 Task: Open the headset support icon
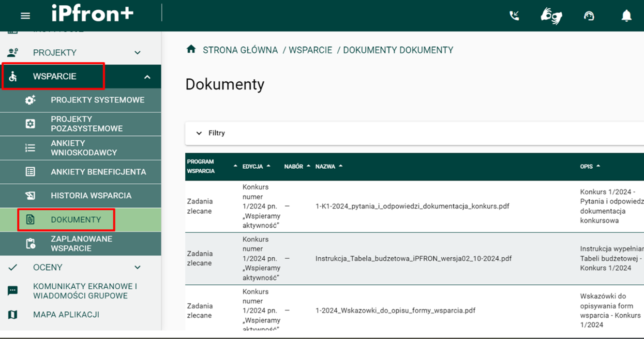click(589, 16)
